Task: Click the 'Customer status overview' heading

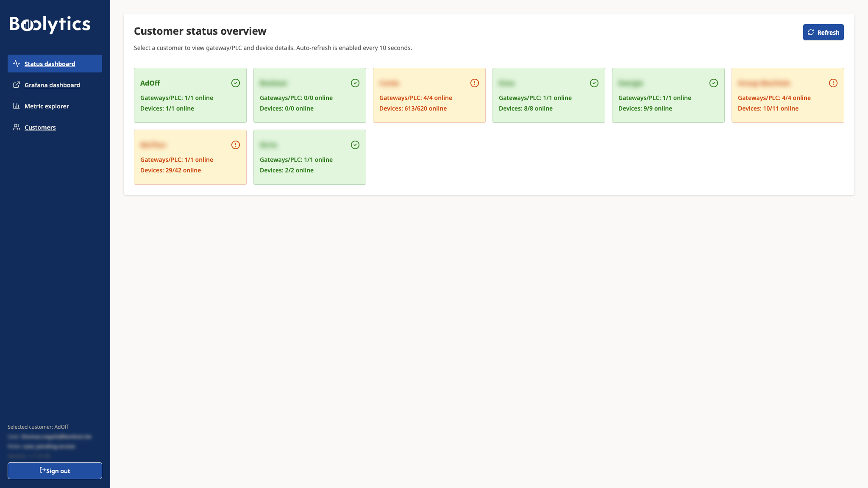Action: pyautogui.click(x=200, y=31)
